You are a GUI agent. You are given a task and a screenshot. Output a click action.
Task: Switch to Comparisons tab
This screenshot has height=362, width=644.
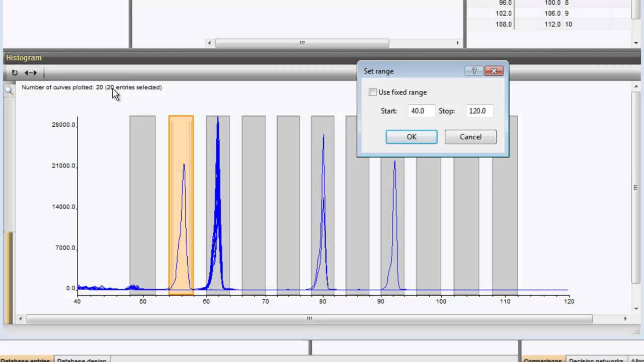(x=542, y=360)
